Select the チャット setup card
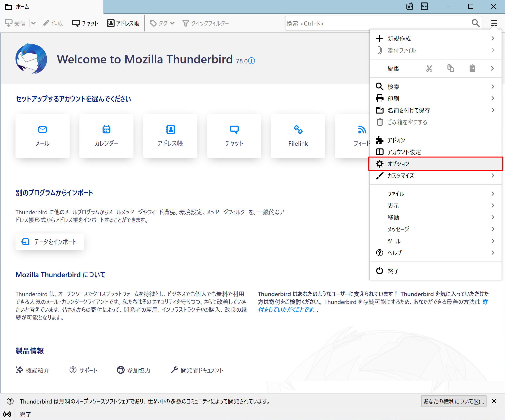The image size is (505, 420). click(x=234, y=136)
